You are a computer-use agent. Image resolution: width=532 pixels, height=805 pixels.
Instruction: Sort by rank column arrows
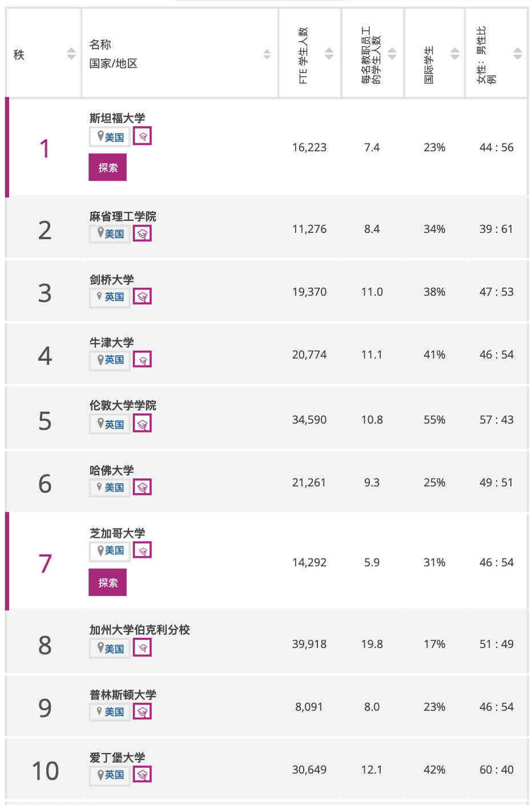[71, 54]
